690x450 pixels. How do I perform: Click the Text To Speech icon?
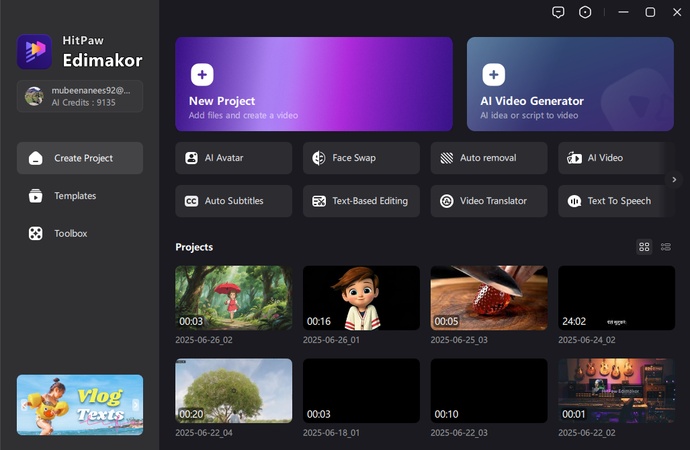[x=574, y=201]
